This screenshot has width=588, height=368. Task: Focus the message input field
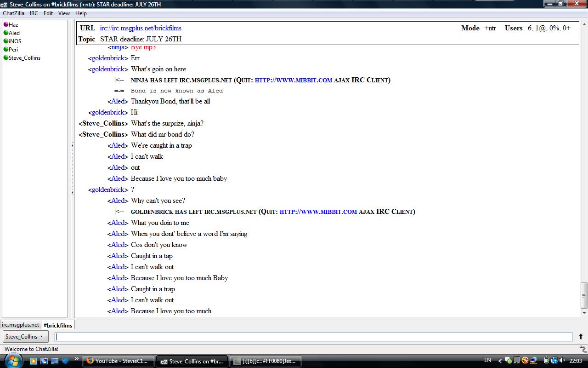point(314,337)
